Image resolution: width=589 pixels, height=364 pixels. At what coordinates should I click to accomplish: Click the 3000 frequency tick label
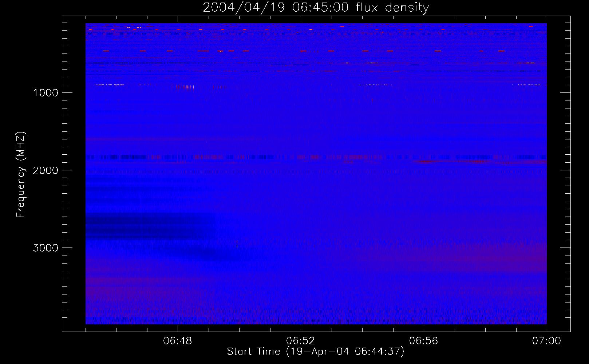(x=46, y=248)
